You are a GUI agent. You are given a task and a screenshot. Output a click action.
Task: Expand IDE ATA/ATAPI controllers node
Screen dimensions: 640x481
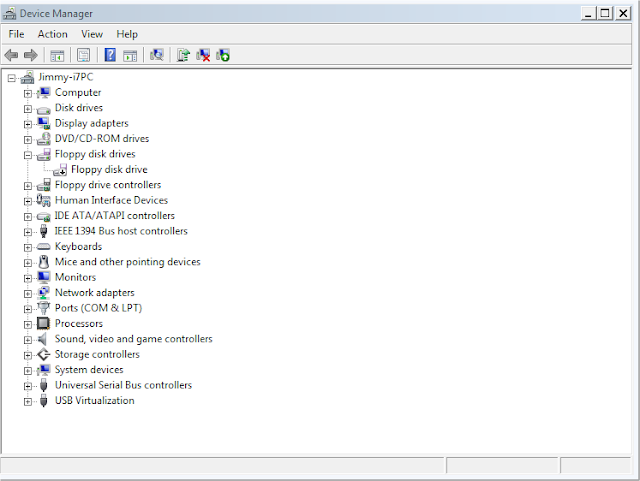[x=27, y=216]
